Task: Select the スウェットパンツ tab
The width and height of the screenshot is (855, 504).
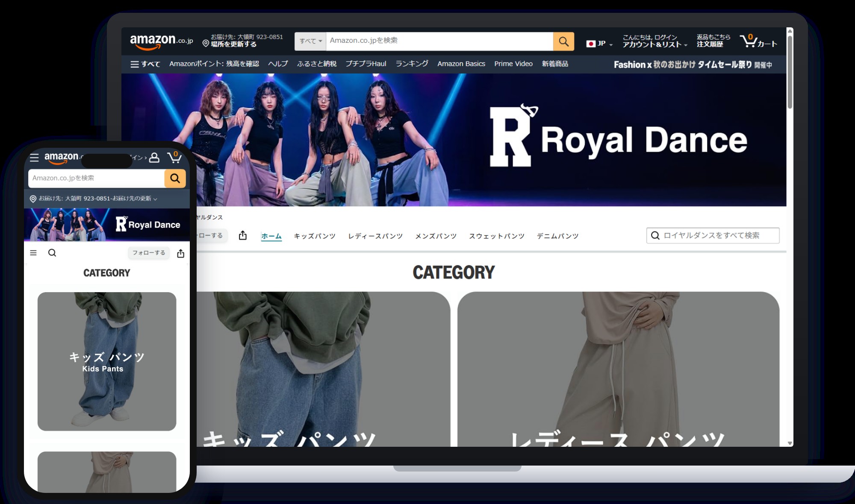Action: point(497,236)
